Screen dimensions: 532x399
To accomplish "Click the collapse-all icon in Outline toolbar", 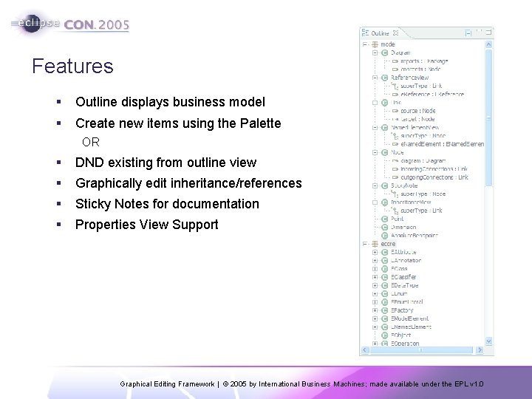I will (468, 33).
